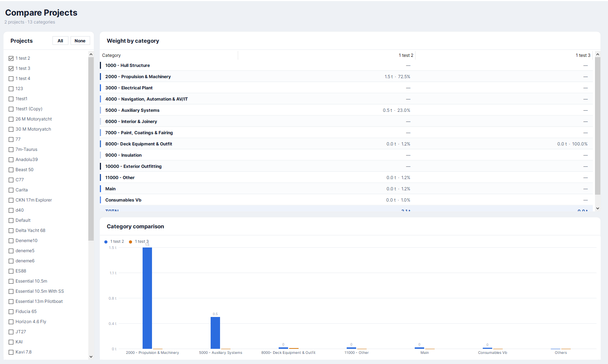Deselect projects with None button

pos(80,41)
